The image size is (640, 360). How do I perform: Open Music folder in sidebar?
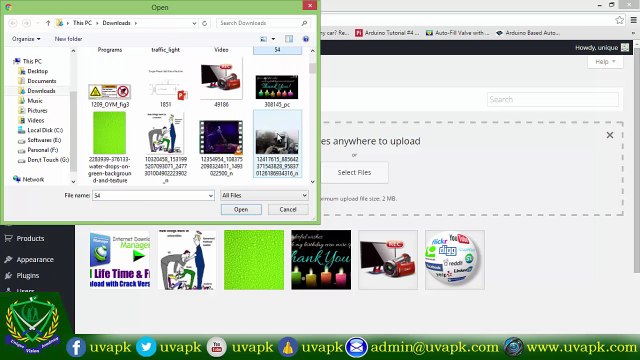pos(31,100)
